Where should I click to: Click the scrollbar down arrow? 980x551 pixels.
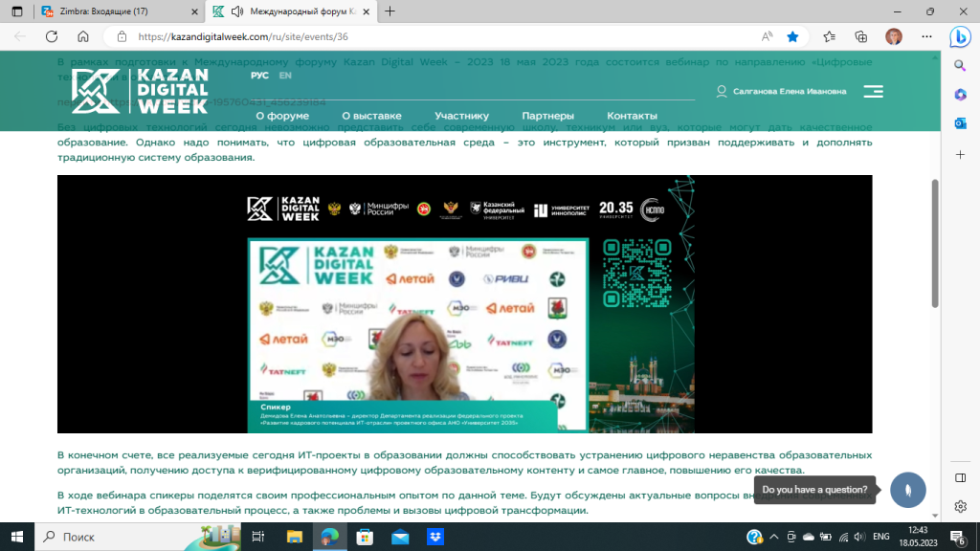tap(935, 516)
